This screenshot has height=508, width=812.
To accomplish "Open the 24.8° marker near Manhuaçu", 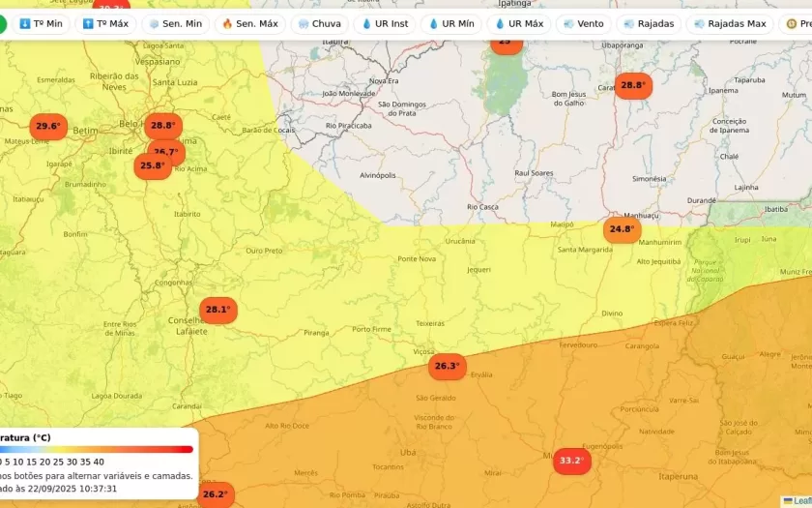I will (x=622, y=230).
